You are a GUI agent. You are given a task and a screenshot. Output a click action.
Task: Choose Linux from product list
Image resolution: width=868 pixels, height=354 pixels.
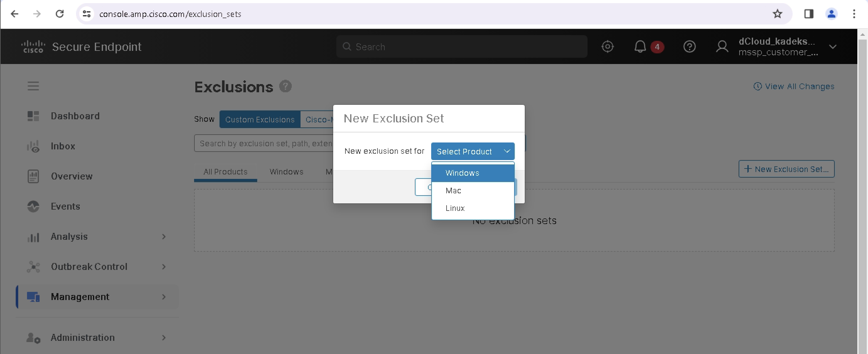tap(455, 208)
